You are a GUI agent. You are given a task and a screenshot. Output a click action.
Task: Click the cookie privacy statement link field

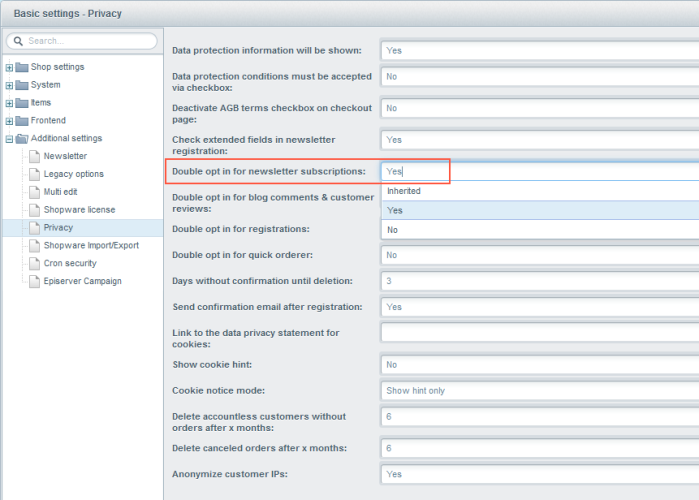coord(540,332)
